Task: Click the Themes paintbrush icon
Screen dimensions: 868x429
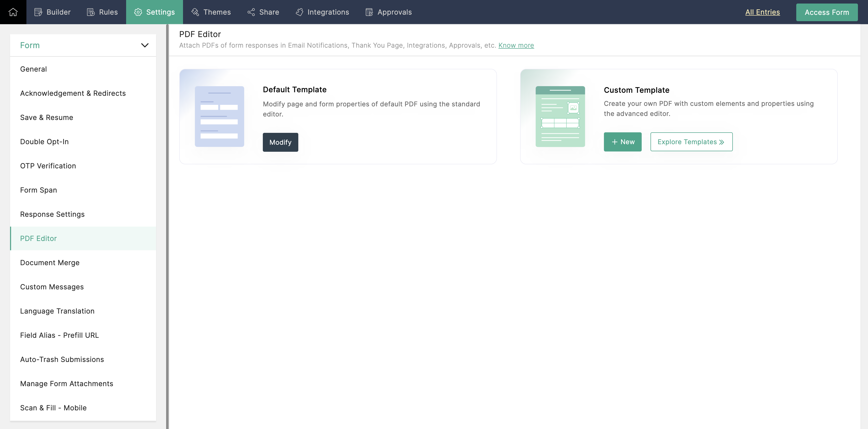Action: click(195, 12)
